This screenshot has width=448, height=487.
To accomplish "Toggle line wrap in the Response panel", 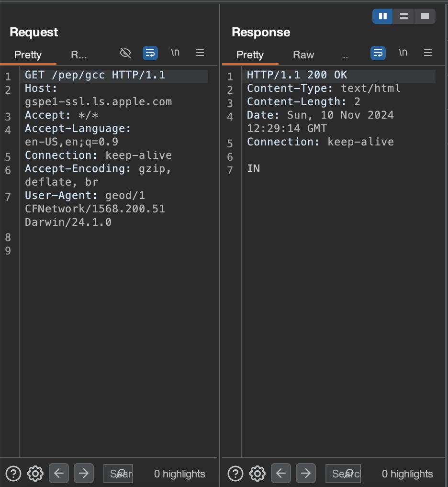I will click(x=378, y=53).
